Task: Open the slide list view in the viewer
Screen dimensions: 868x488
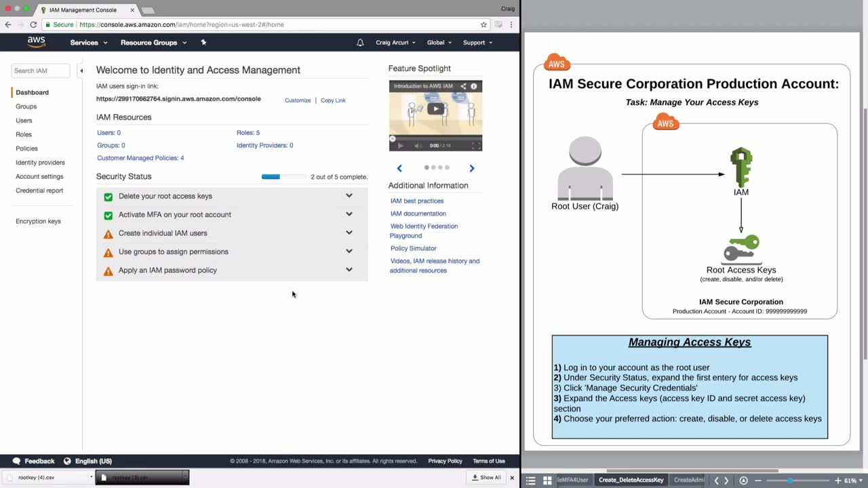Action: (531, 481)
